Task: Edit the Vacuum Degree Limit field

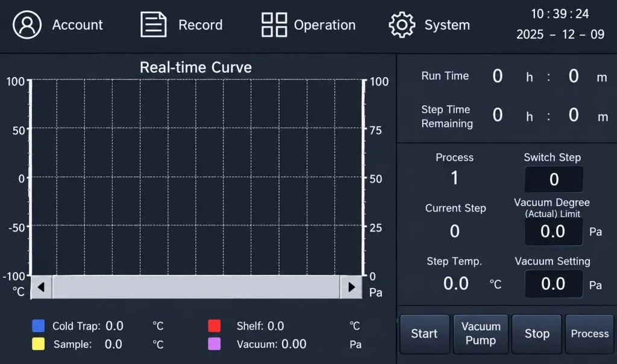Action: coord(554,232)
